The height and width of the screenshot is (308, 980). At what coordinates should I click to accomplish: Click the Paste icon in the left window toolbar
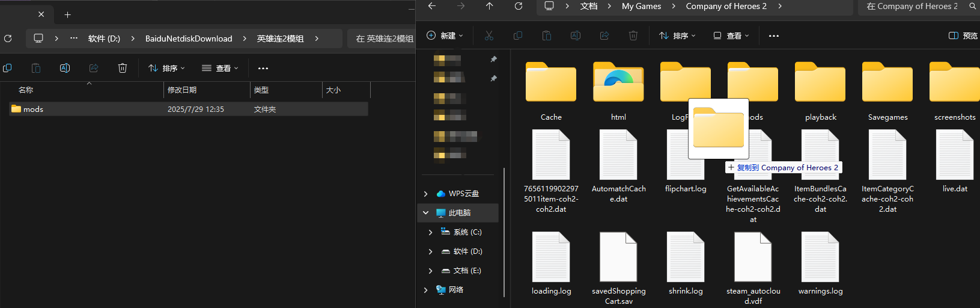[x=36, y=68]
